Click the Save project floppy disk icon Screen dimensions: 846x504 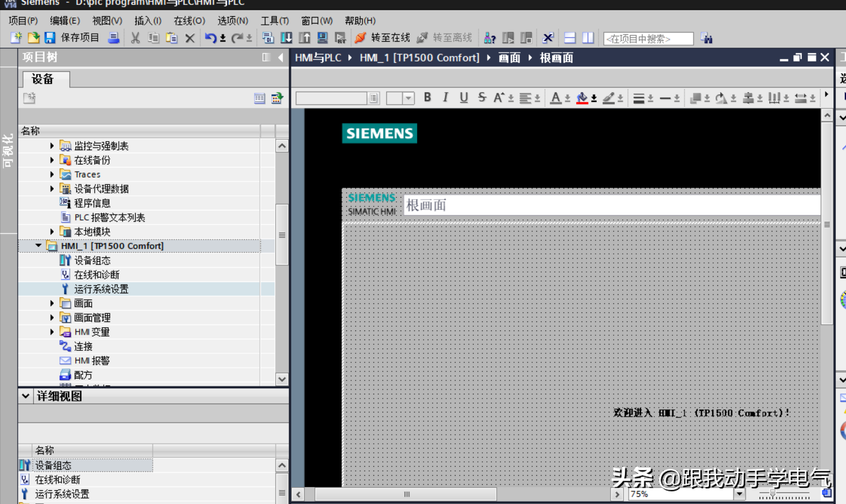coord(50,38)
